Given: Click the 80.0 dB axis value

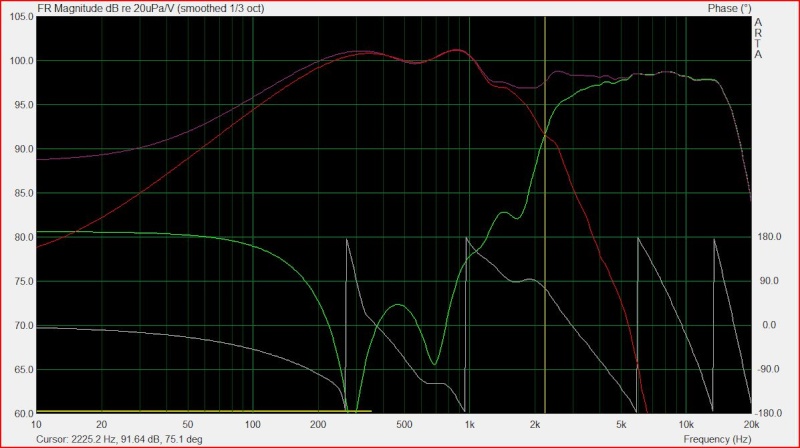Looking at the screenshot, I should coord(23,237).
